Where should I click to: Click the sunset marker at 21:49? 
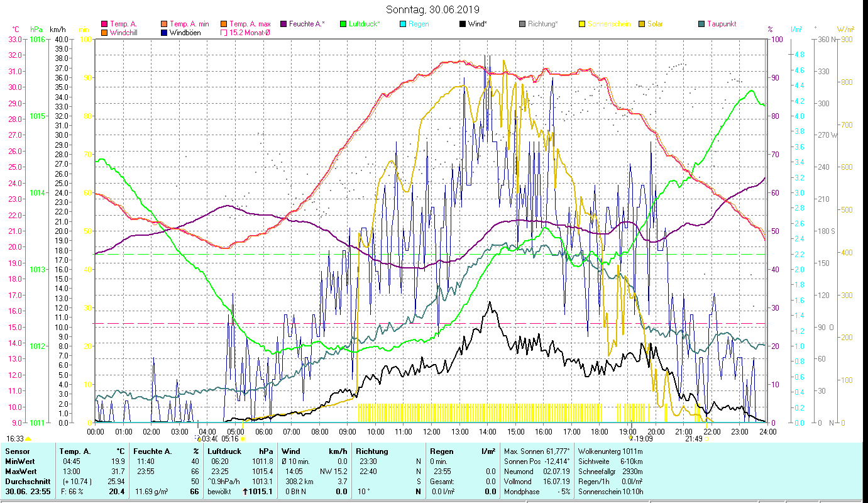coord(694,439)
